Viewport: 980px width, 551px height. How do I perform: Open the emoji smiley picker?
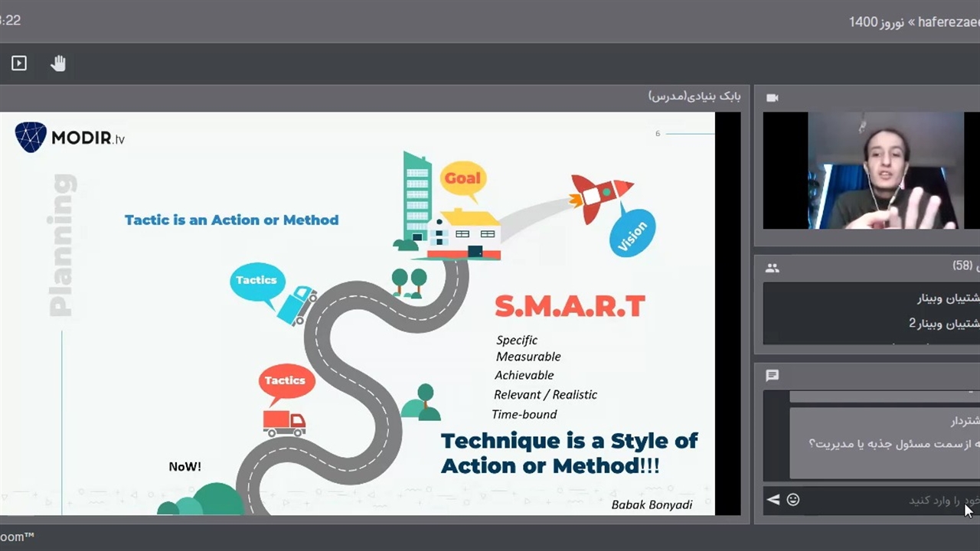coord(793,500)
